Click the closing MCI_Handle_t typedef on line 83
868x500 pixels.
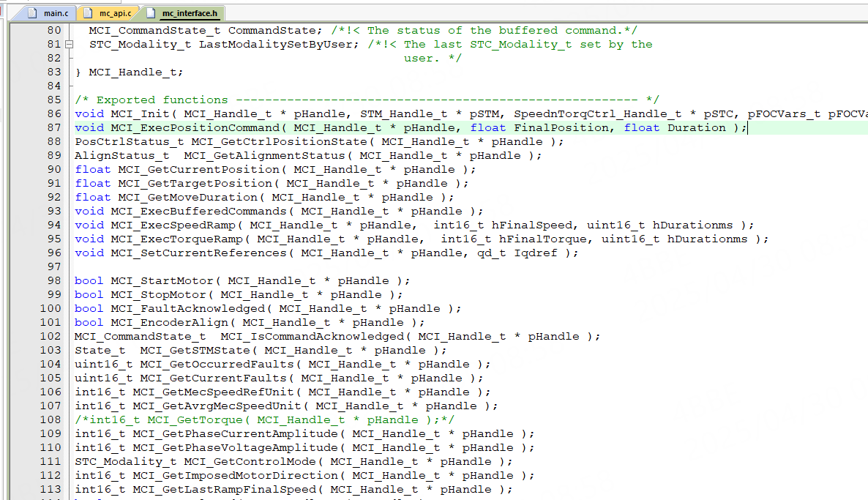pos(132,72)
